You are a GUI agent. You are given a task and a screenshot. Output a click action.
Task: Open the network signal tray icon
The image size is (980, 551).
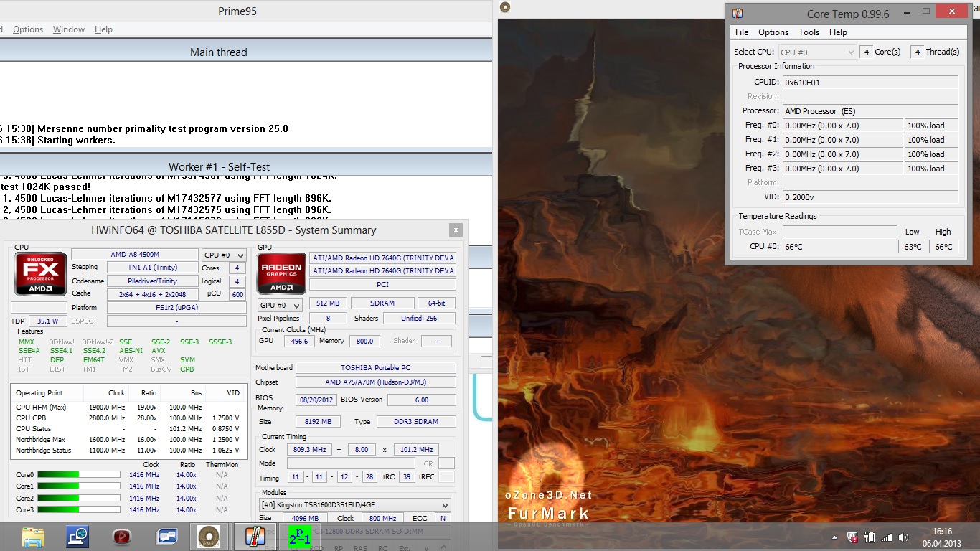click(x=887, y=537)
